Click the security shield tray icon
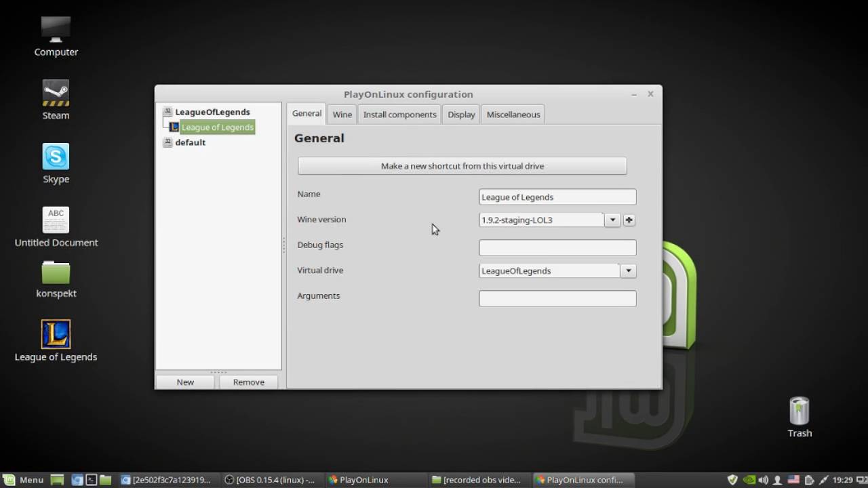The width and height of the screenshot is (868, 488). tap(732, 480)
